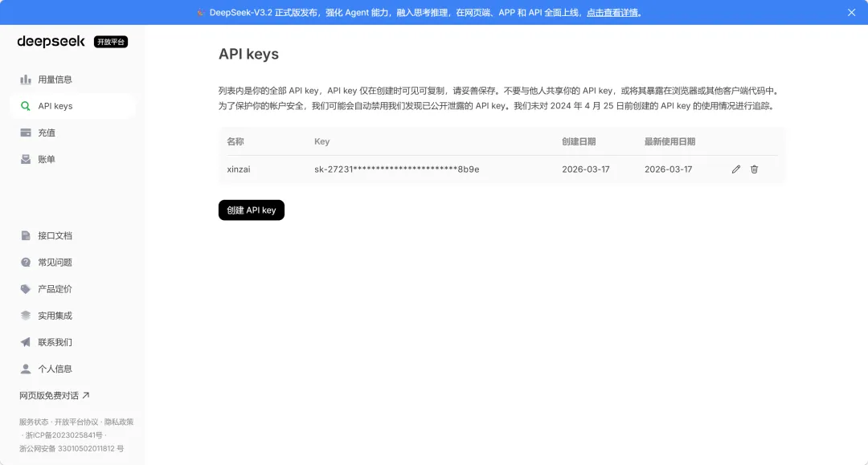The width and height of the screenshot is (868, 465).
Task: Click the 开放平台 badge
Action: (111, 42)
